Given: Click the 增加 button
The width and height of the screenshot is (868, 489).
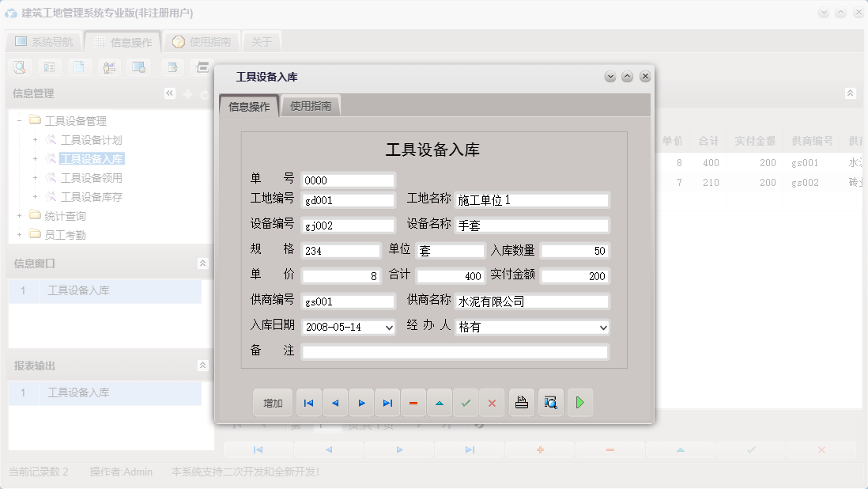Looking at the screenshot, I should point(272,403).
